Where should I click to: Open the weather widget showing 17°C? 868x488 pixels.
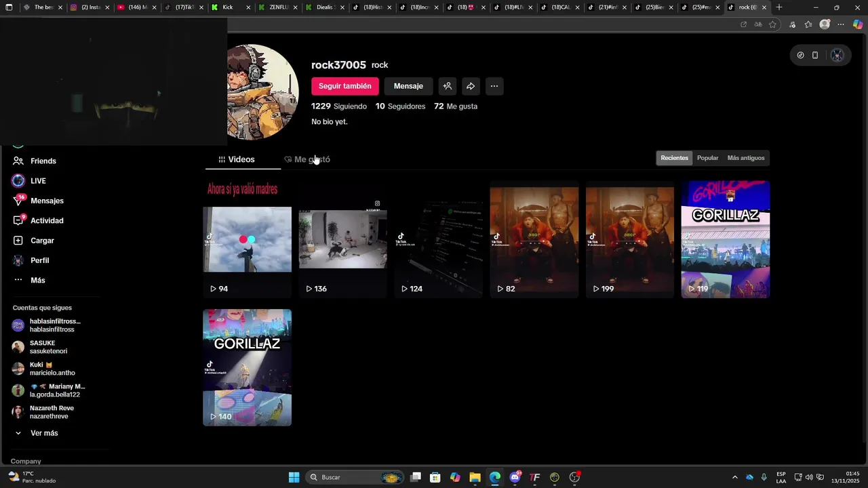click(x=32, y=477)
